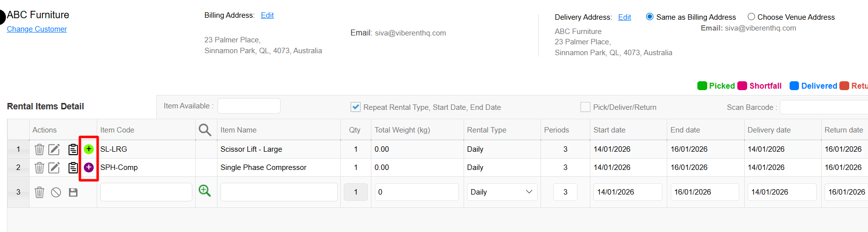Click purple plus icon on SPH-Comp

89,167
